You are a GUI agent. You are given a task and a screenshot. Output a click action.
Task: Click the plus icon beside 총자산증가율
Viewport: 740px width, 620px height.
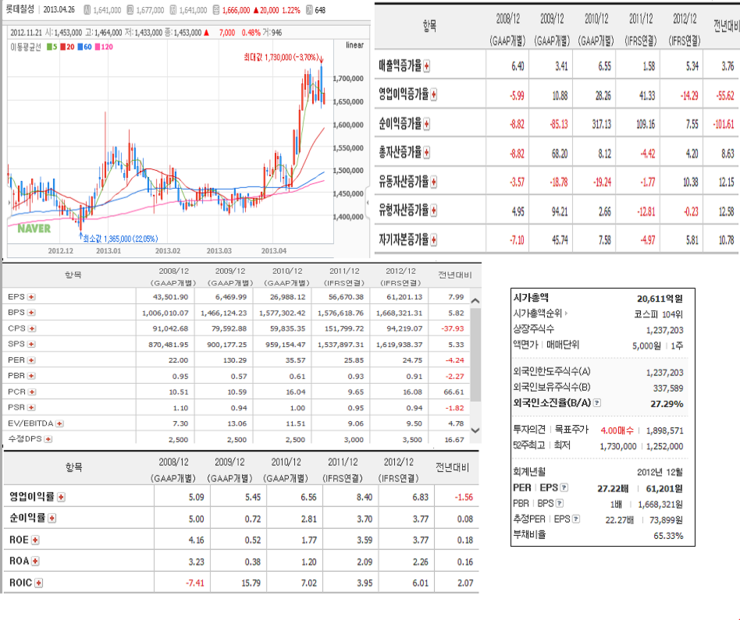(x=427, y=152)
